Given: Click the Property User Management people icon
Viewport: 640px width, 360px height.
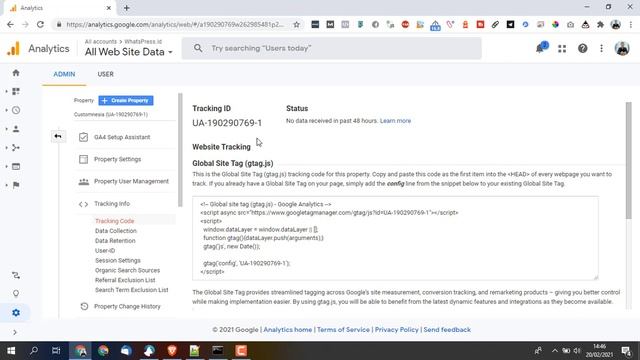Looking at the screenshot, I should [x=84, y=182].
